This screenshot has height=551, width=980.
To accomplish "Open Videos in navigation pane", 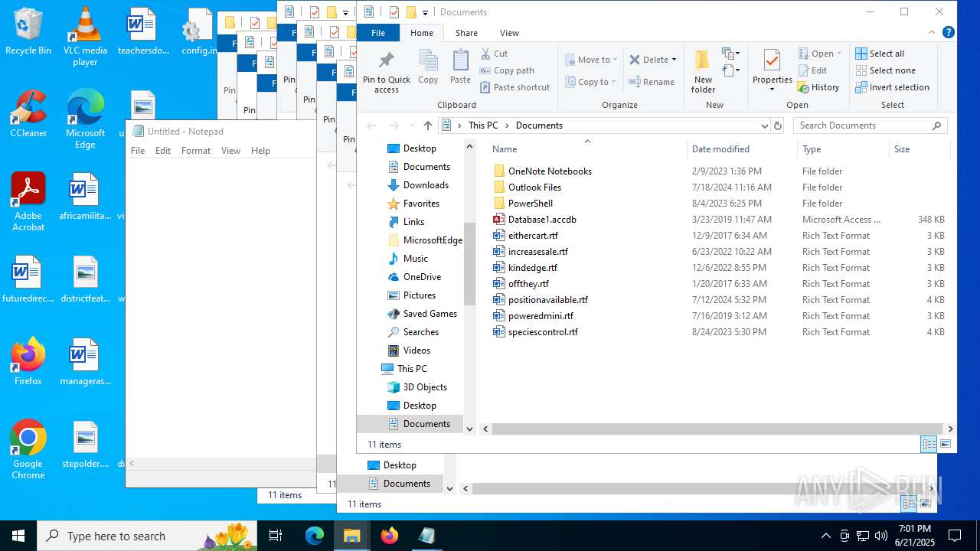I will coord(416,350).
